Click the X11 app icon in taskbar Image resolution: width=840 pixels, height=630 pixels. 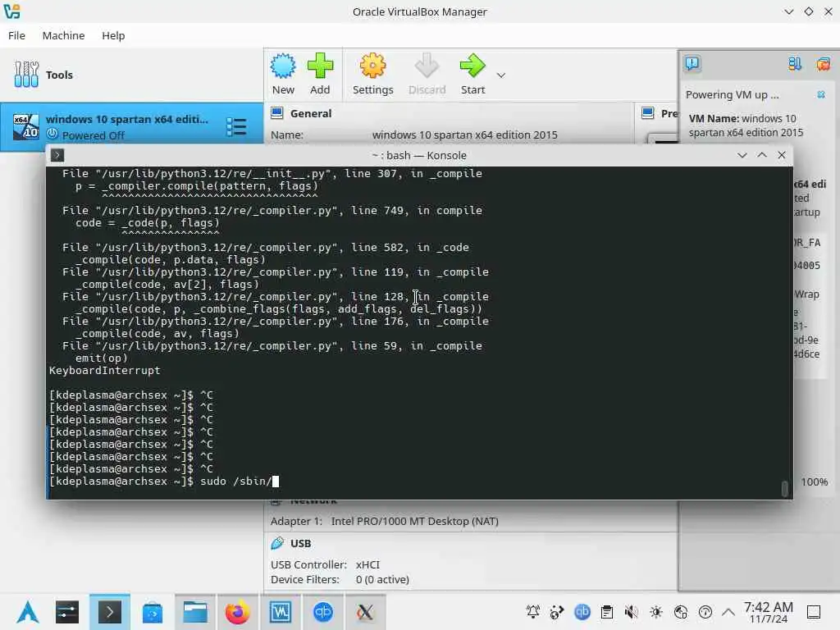(x=365, y=612)
